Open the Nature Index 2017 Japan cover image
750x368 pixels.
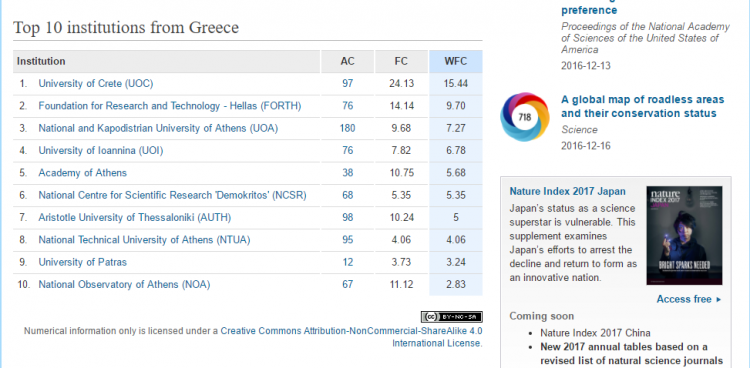(684, 235)
